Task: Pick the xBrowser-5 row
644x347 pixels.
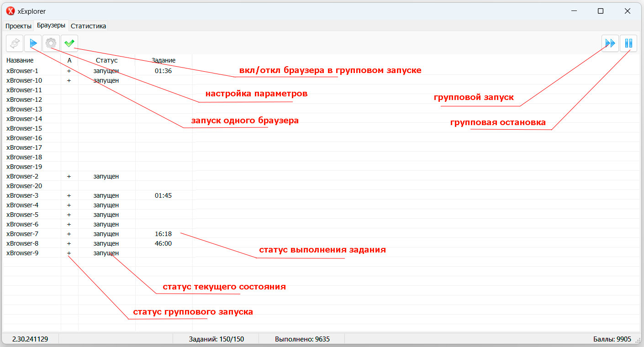Action: (x=98, y=215)
